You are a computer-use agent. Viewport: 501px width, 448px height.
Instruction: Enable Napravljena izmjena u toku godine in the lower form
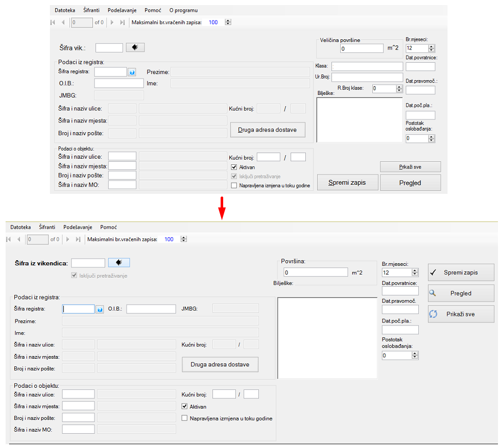tap(185, 418)
